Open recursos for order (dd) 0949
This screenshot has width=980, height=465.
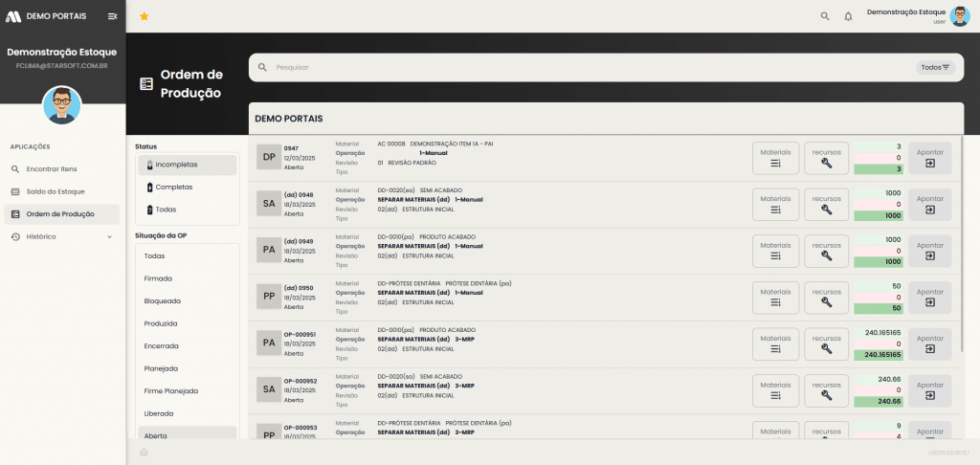826,252
